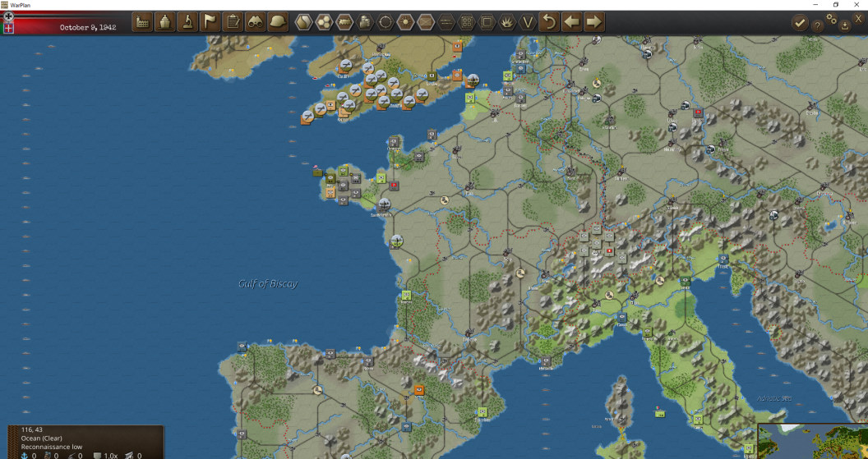Click the minimap thumbnail in the corner
Viewport: 868px width, 459px height.
[812, 441]
